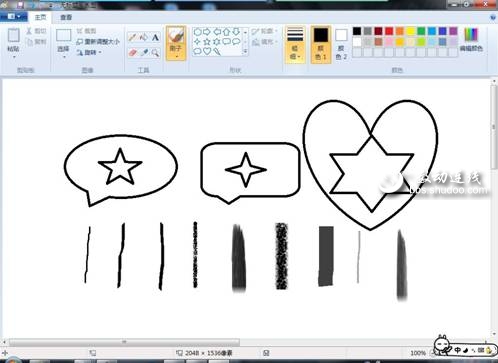The height and width of the screenshot is (363, 498).
Task: Select the Text tool letter A
Action: click(x=155, y=37)
